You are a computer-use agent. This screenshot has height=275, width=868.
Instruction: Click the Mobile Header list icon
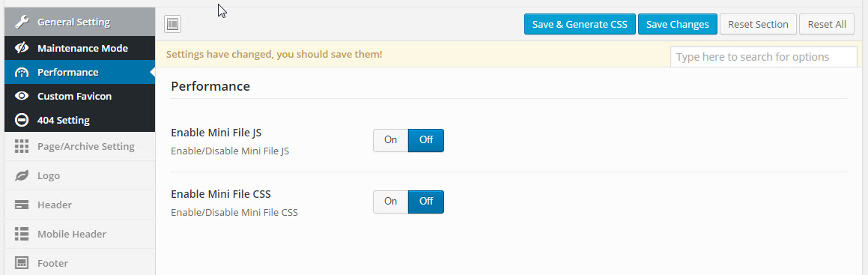coord(22,234)
